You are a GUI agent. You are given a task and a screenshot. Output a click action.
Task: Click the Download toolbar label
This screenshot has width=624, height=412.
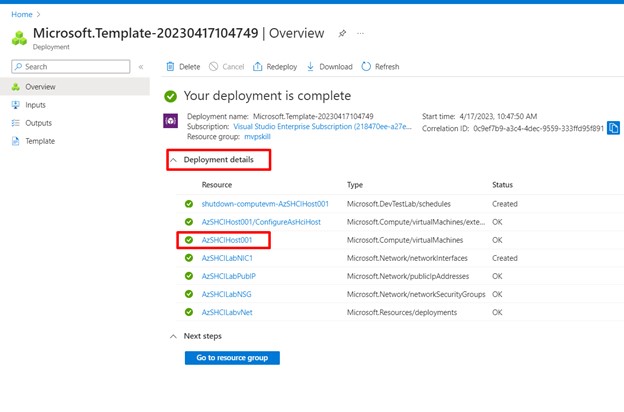[x=336, y=67]
